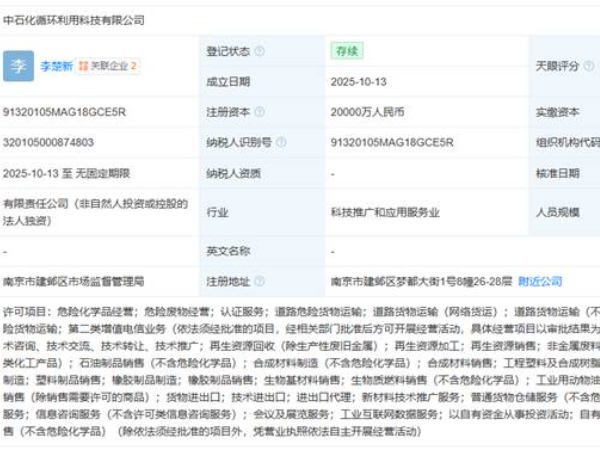Click registration authority 南京市建邺区市场监督管理局

[x=73, y=281]
